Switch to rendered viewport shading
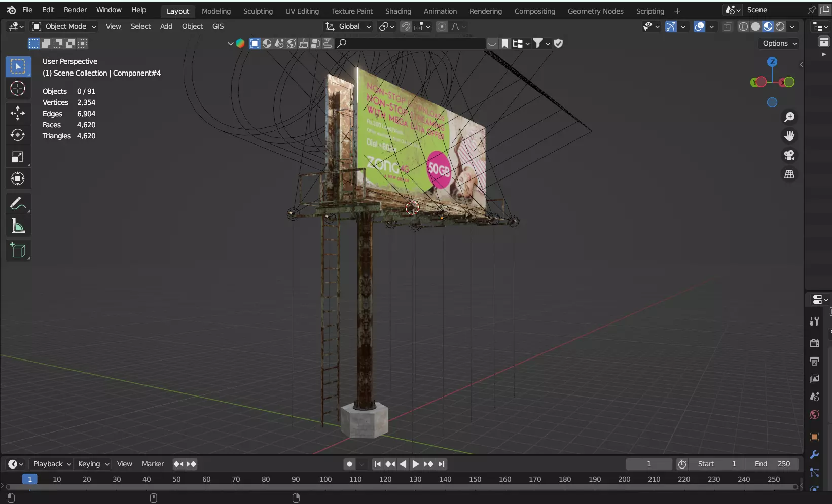This screenshot has width=832, height=504. pos(780,26)
